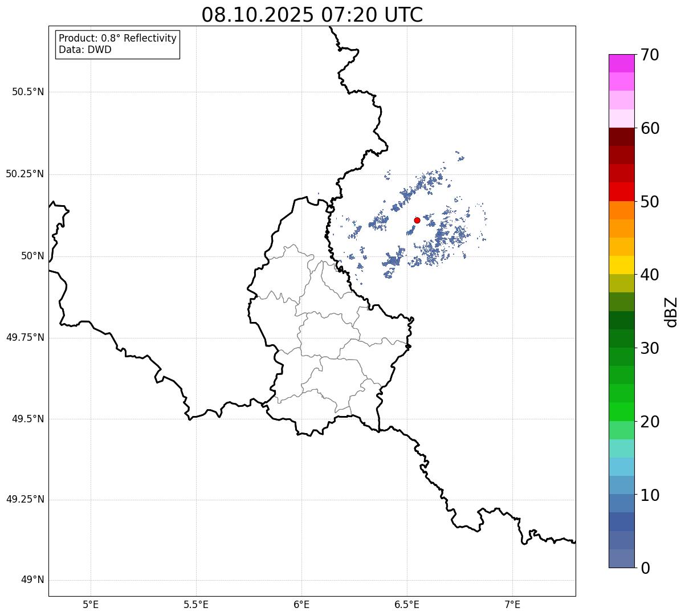Image resolution: width=685 pixels, height=616 pixels.
Task: Click the yellow 40 dBZ colorbar segment
Action: [x=621, y=265]
